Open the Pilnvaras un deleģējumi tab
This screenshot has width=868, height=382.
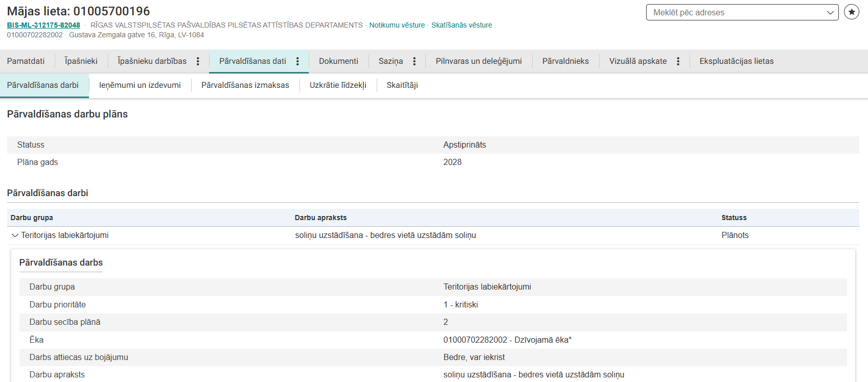point(478,61)
